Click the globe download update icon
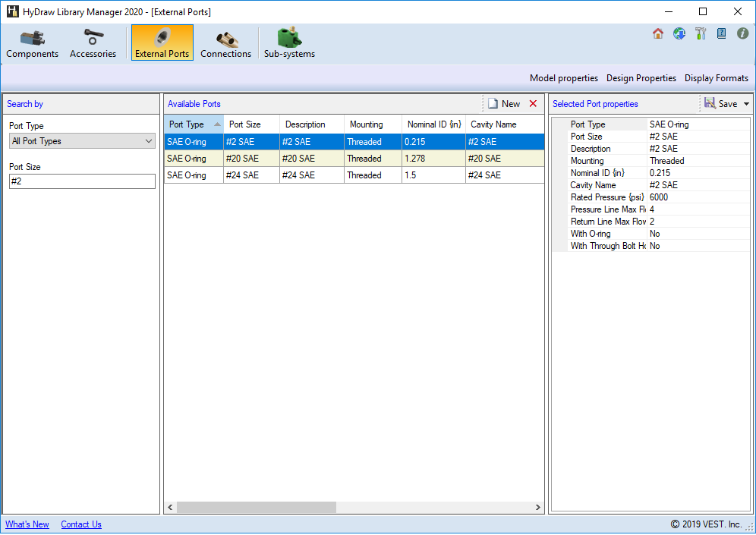 (679, 33)
